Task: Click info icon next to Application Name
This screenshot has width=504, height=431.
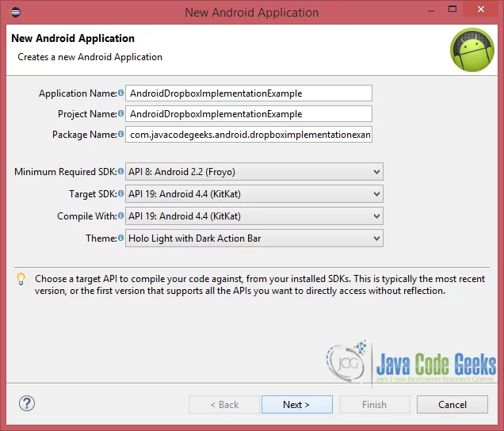Action: click(120, 93)
